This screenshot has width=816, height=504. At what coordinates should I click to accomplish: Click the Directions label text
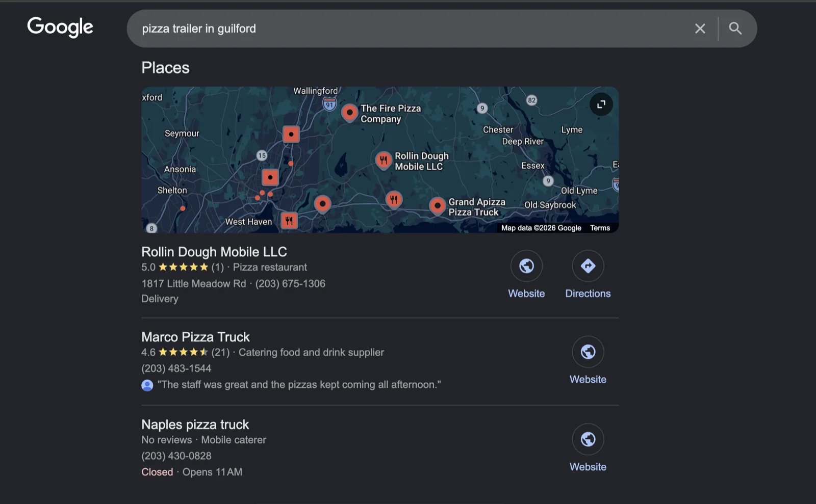(588, 294)
